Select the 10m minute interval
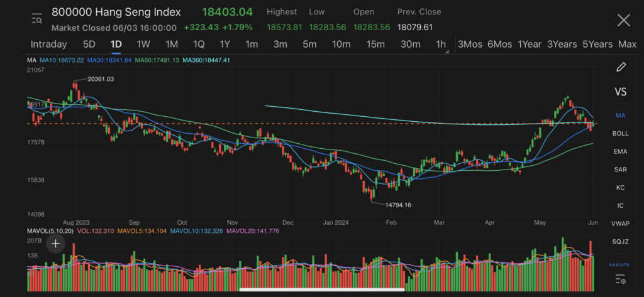The height and width of the screenshot is (297, 644). click(341, 45)
